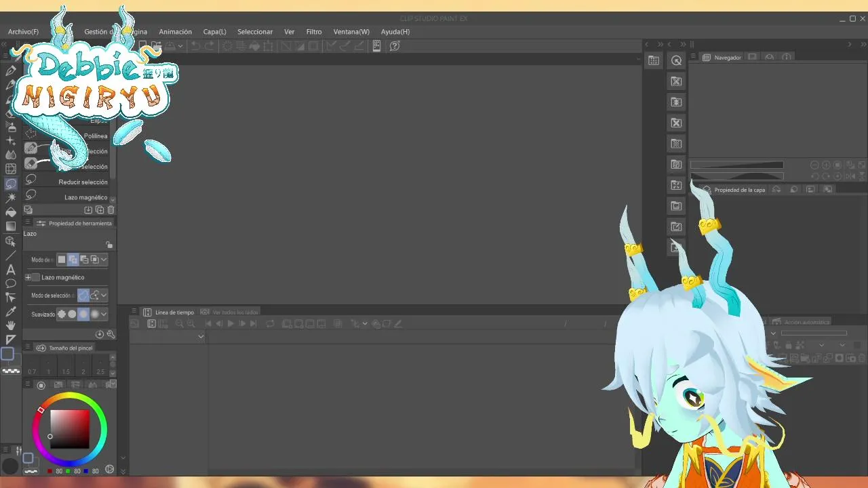Open the timeline selection dropdown

point(201,337)
